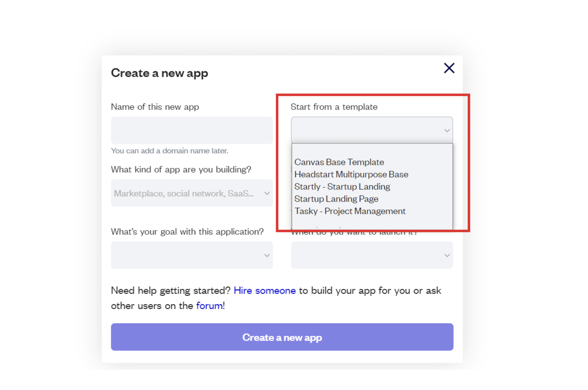Click the app name input field
Screen dimensions: 588x390
tap(192, 130)
